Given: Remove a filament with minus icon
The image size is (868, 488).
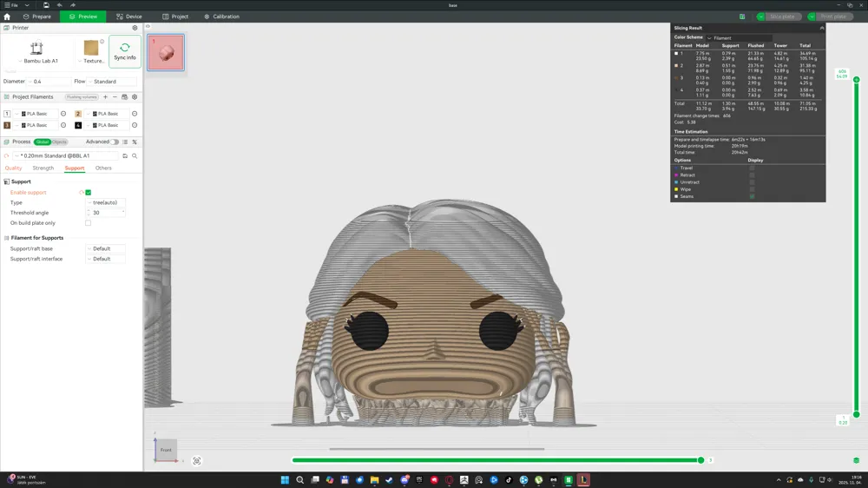Looking at the screenshot, I should 115,97.
